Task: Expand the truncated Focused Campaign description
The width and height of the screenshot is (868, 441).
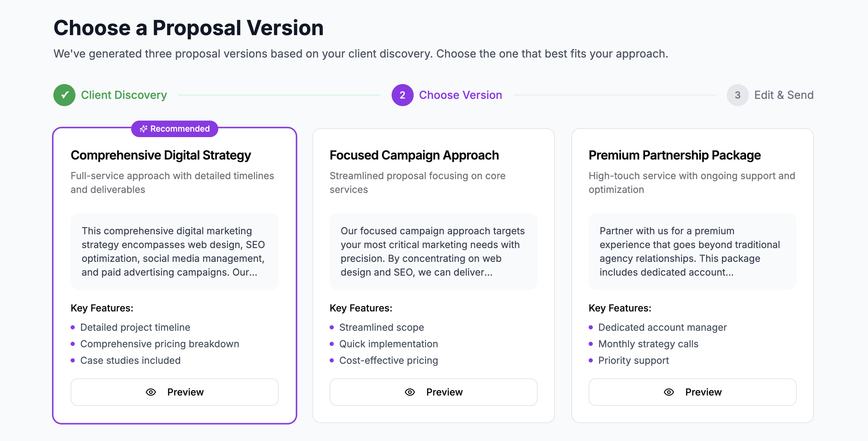Action: pyautogui.click(x=433, y=252)
